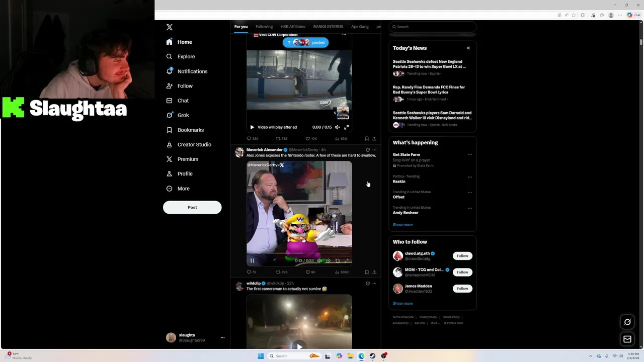Screen dimensions: 644x362
Task: Open more options for Offset trend
Action: click(x=470, y=193)
